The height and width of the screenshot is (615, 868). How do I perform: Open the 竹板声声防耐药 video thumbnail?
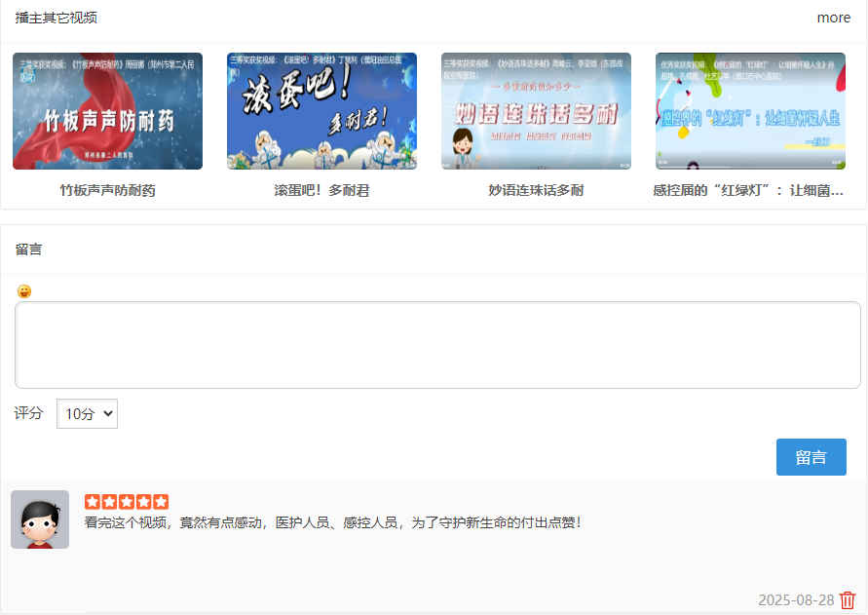pyautogui.click(x=107, y=111)
